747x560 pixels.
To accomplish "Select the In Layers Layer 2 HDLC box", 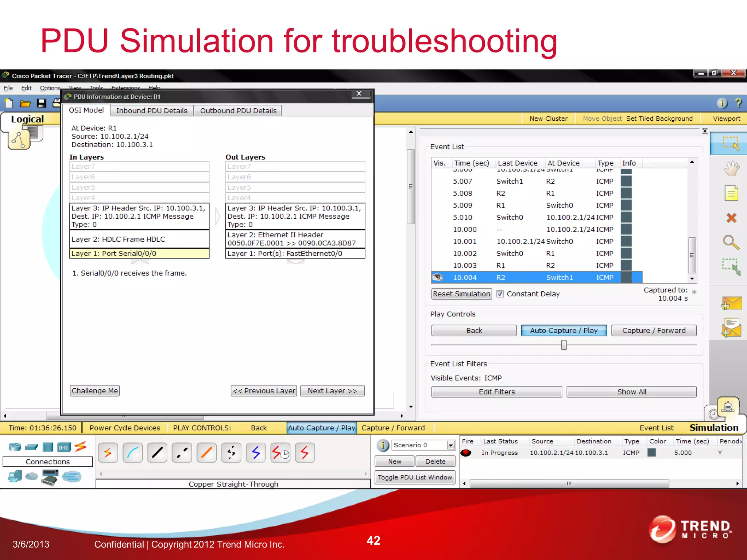I will click(x=139, y=239).
